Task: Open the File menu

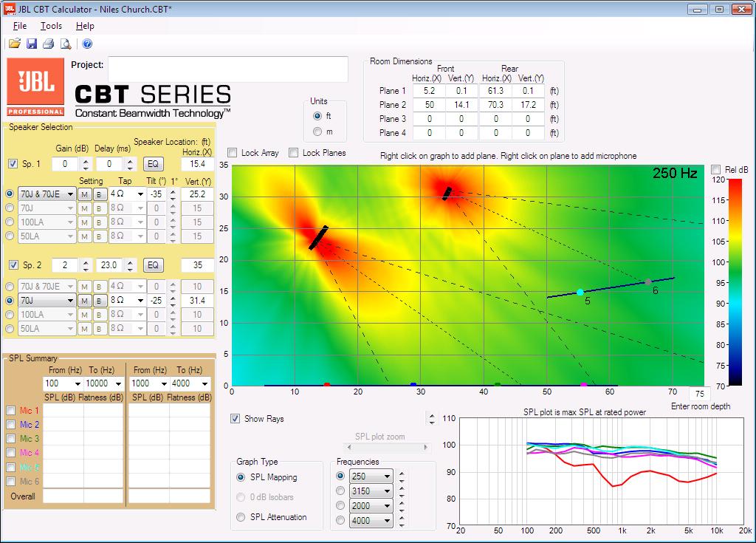Action: [20, 26]
